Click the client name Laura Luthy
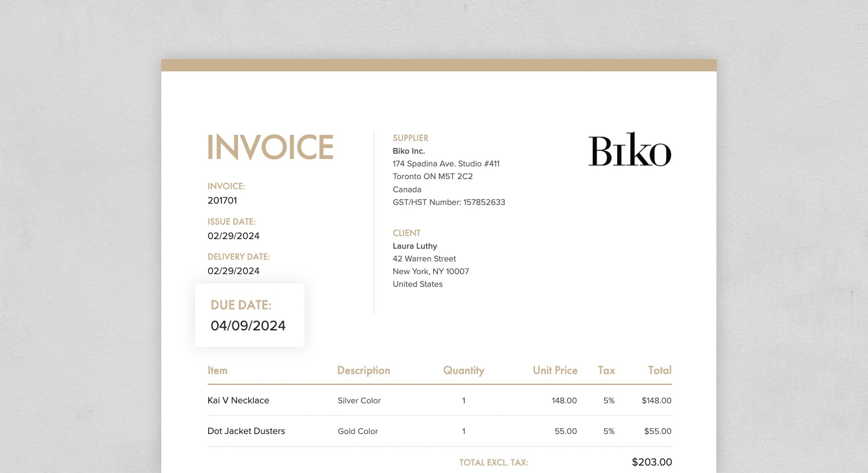The image size is (868, 473). [x=414, y=246]
